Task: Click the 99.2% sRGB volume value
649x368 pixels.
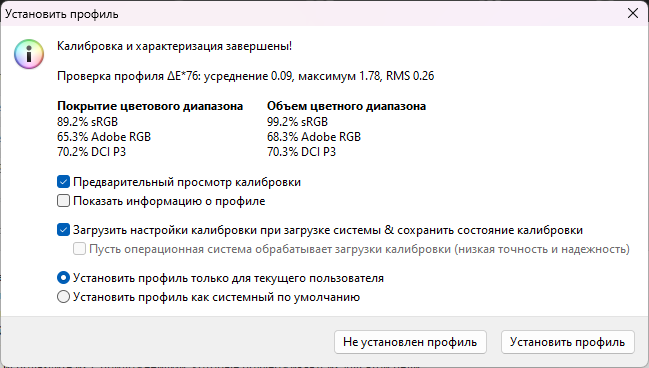Action: [297, 122]
